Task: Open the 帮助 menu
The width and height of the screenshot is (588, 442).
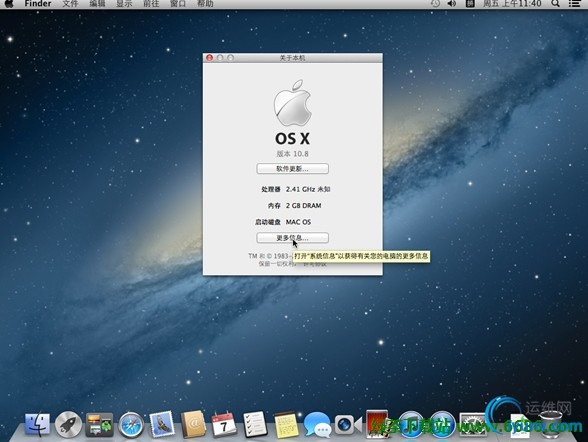Action: pos(205,4)
